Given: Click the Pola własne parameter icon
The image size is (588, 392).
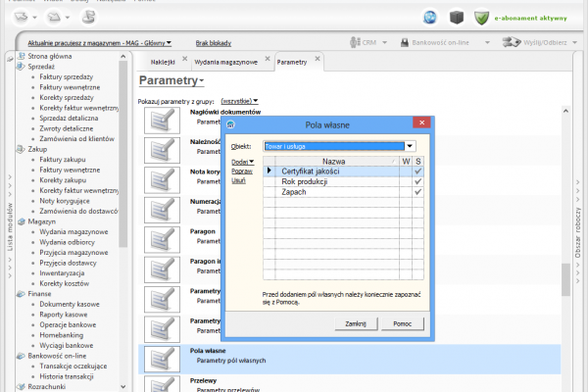Looking at the screenshot, I should tap(159, 360).
